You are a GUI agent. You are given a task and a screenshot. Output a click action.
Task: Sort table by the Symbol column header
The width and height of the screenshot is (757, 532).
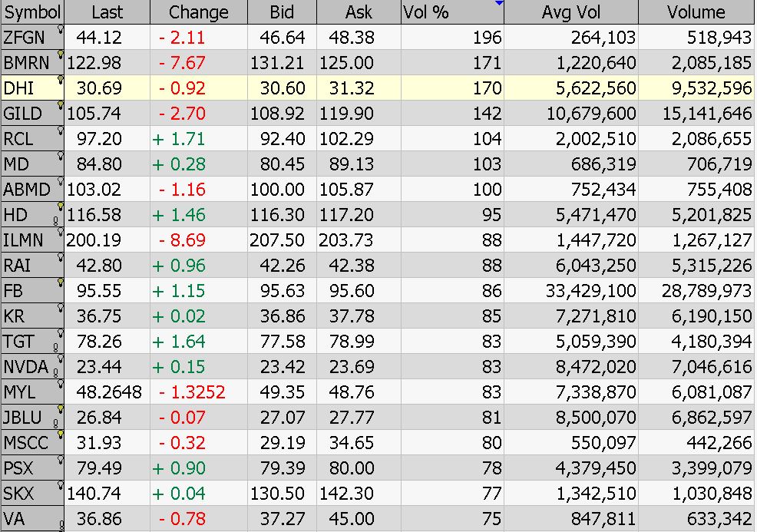click(x=32, y=12)
